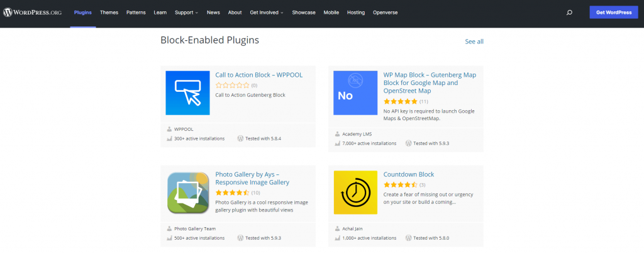
Task: Open the Mobile menu item
Action: click(331, 13)
